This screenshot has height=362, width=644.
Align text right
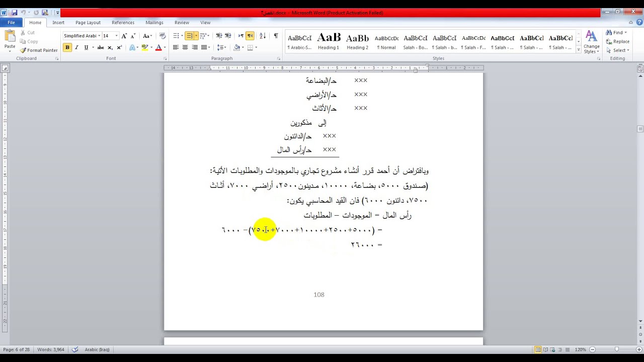click(195, 47)
